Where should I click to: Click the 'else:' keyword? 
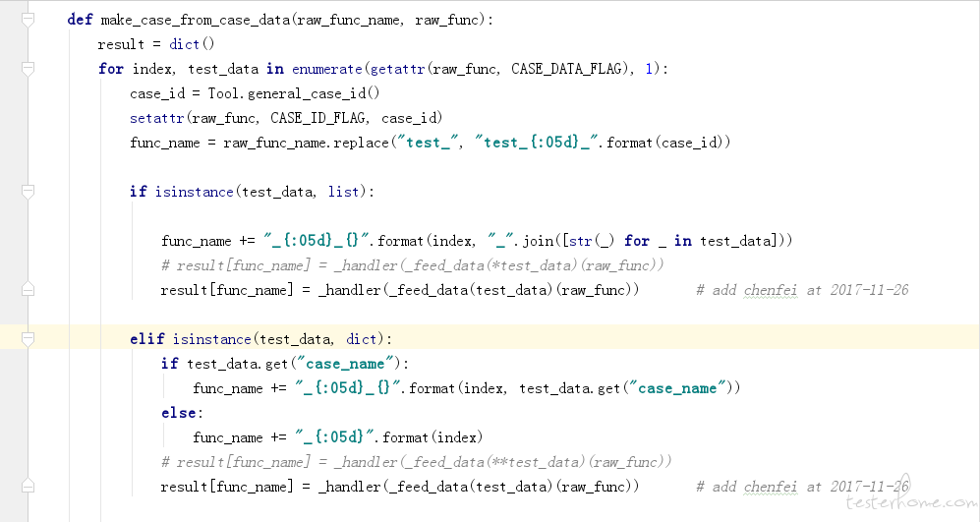[x=182, y=413]
